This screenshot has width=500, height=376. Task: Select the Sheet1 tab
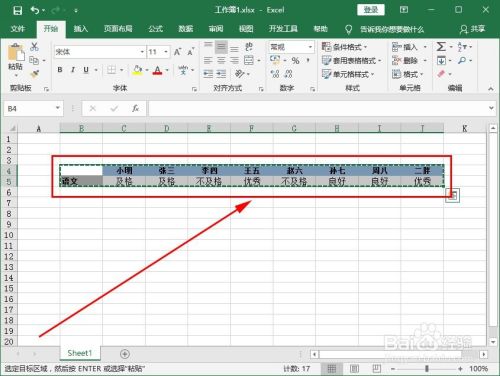coord(80,353)
